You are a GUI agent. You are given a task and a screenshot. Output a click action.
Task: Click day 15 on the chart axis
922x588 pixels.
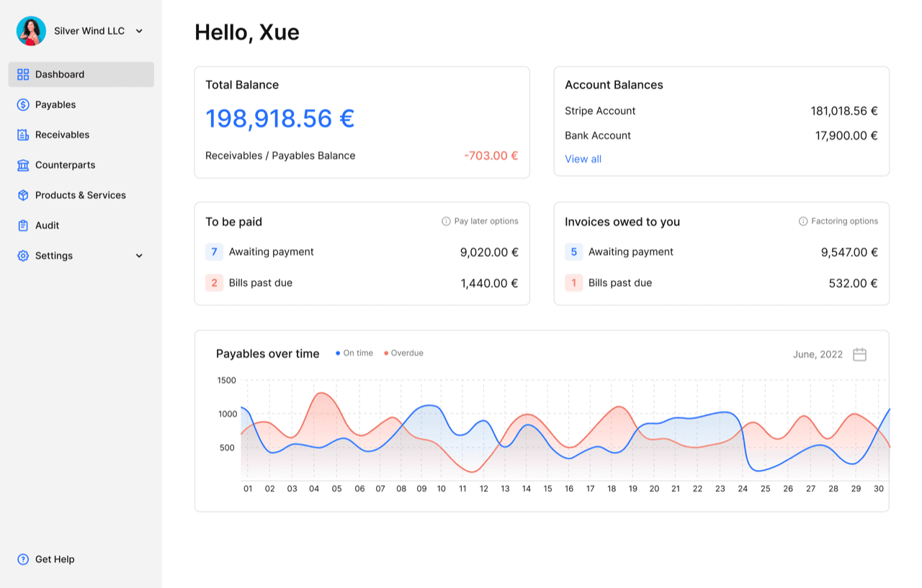(x=547, y=489)
